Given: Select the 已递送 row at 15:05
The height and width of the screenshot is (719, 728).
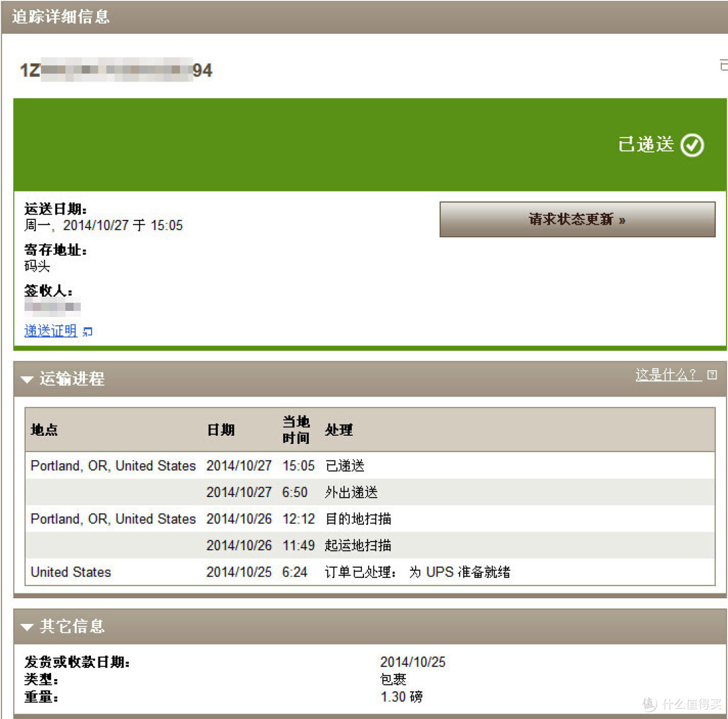Looking at the screenshot, I should point(369,465).
